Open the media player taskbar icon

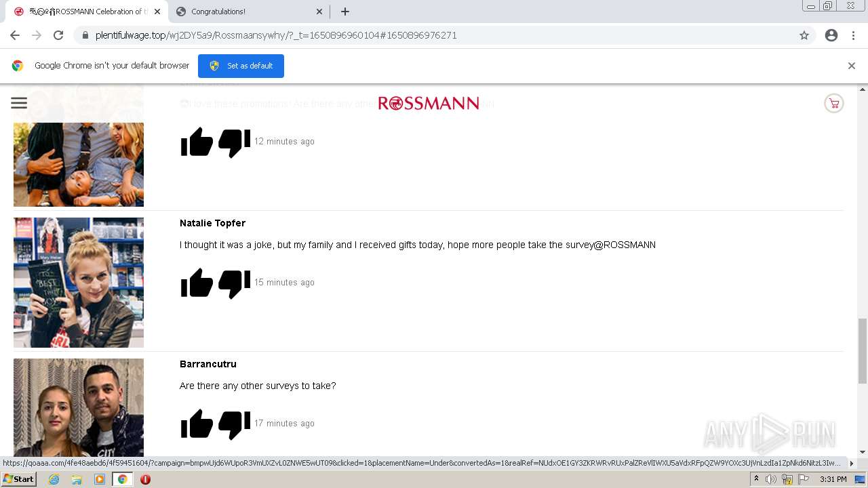coord(100,479)
